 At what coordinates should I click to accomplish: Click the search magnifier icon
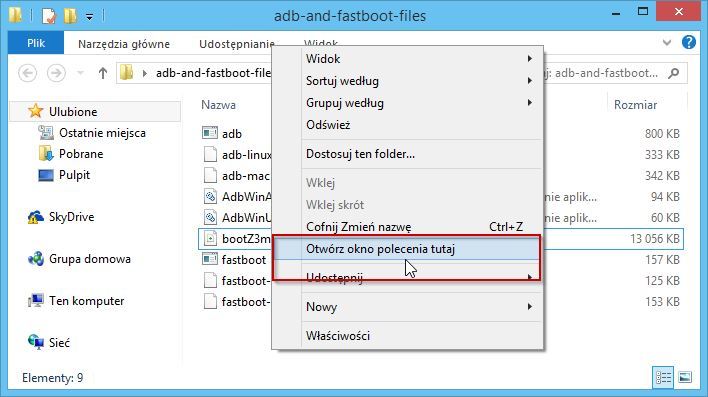674,73
